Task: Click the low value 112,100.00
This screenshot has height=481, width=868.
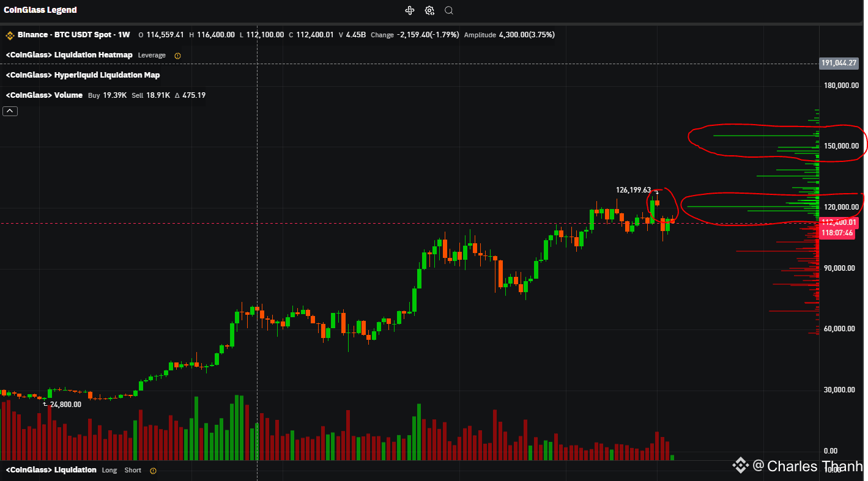Action: click(265, 35)
